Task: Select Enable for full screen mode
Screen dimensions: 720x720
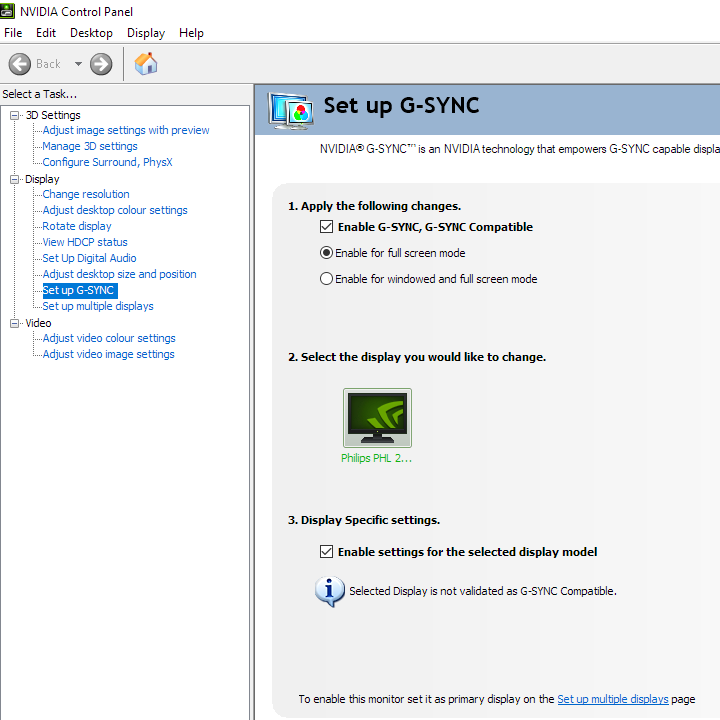Action: coord(326,253)
